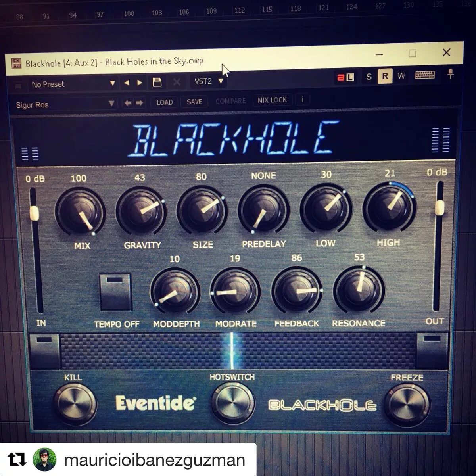
Task: Click the delete preset X icon
Action: (177, 82)
